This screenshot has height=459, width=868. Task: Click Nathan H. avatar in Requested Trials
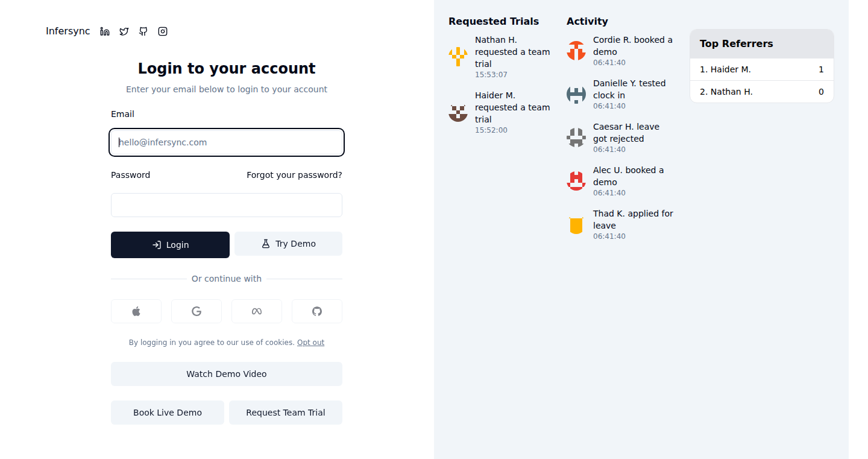458,57
